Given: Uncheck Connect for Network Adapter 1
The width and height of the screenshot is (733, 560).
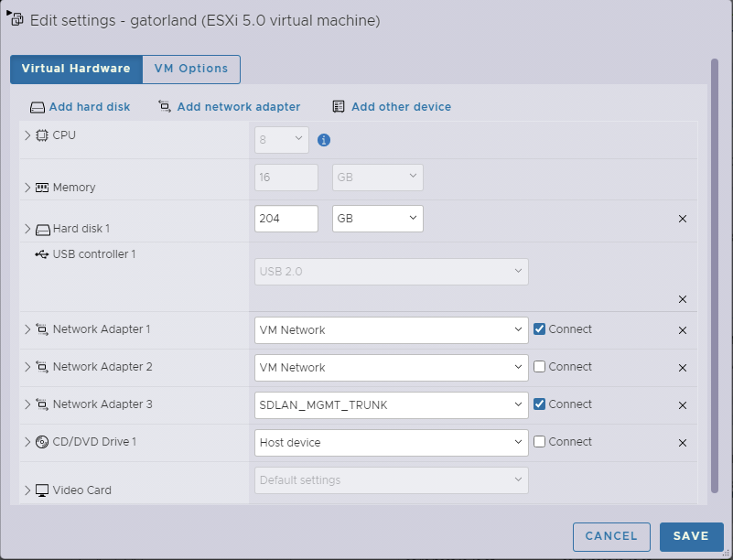Looking at the screenshot, I should (x=540, y=329).
